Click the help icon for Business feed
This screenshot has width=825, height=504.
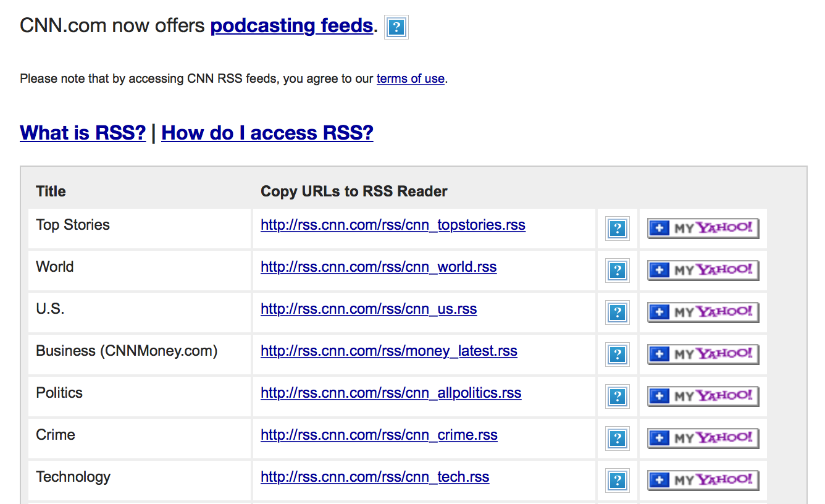point(618,355)
